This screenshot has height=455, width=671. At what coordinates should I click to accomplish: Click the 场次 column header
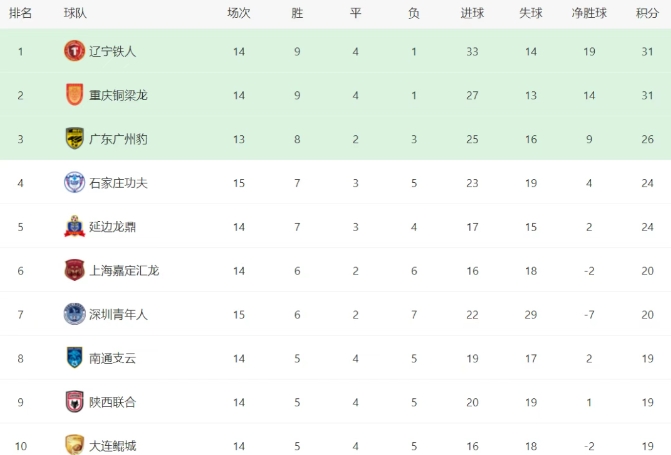point(238,13)
